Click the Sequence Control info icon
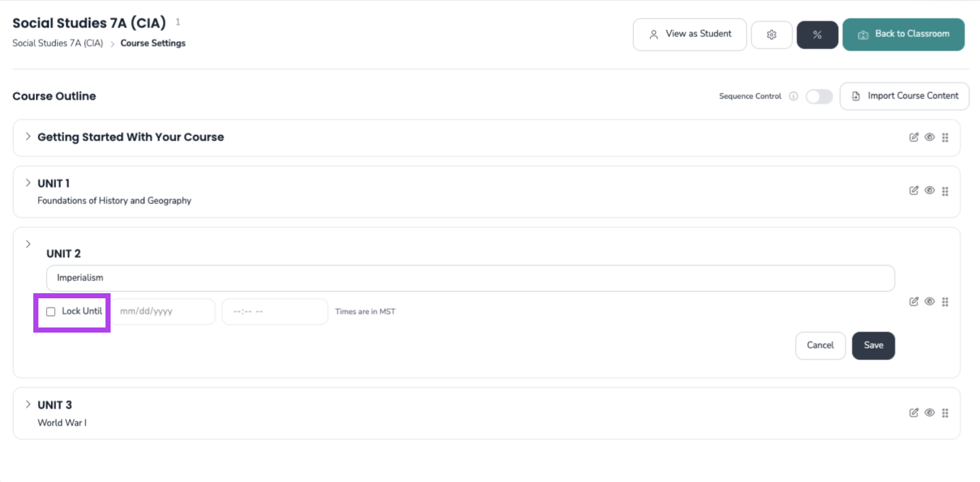The height and width of the screenshot is (482, 980). [793, 96]
